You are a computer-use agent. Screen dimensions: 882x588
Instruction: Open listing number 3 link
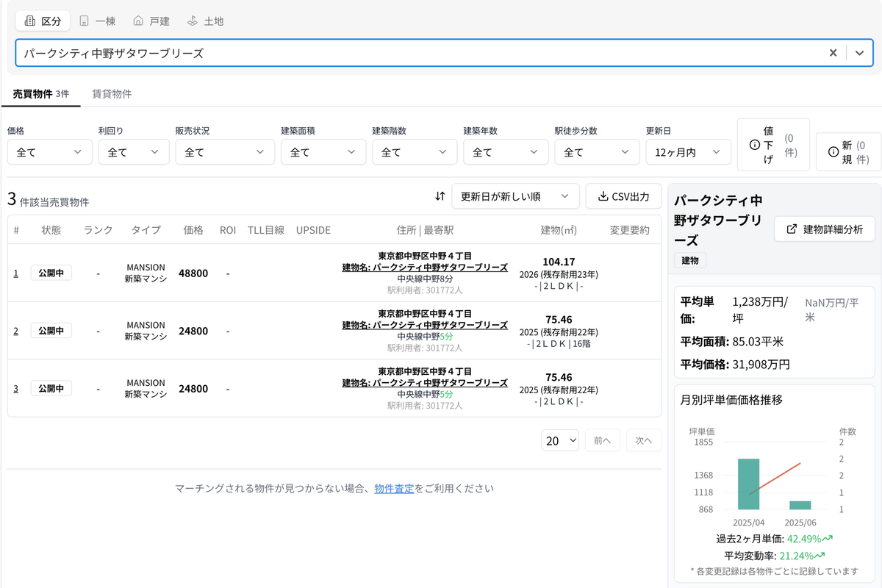coord(16,388)
